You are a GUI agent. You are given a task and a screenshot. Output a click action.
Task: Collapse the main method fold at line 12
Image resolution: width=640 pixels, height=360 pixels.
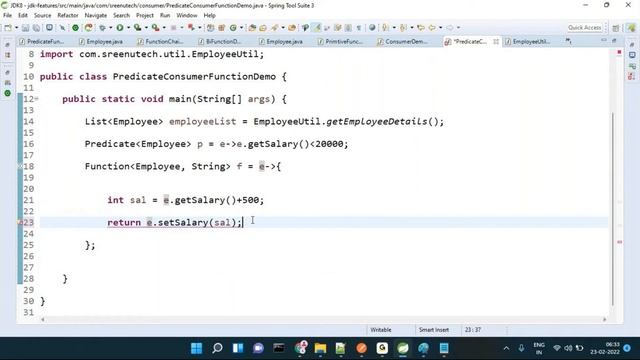coord(36,99)
